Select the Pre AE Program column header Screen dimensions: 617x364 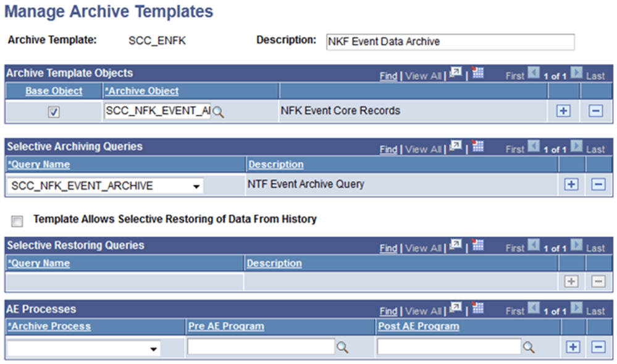[x=226, y=326]
